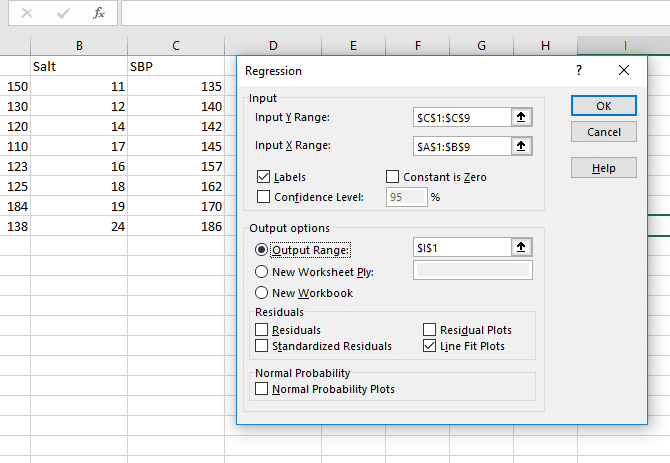The width and height of the screenshot is (670, 463).
Task: Click the SBP cell with value 140
Action: (176, 106)
